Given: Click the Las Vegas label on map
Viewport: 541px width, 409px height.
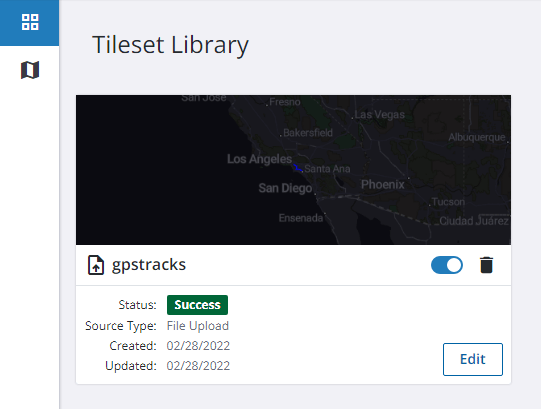Looking at the screenshot, I should pyautogui.click(x=380, y=115).
